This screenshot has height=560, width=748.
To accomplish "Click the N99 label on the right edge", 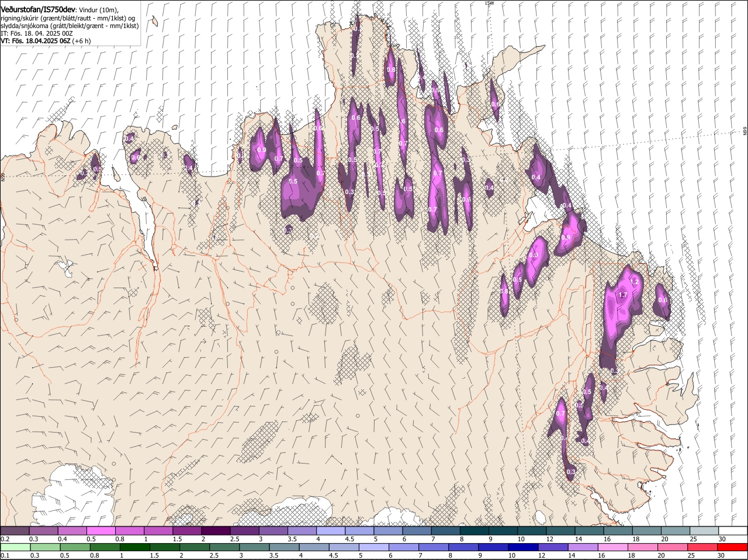I will point(745,132).
